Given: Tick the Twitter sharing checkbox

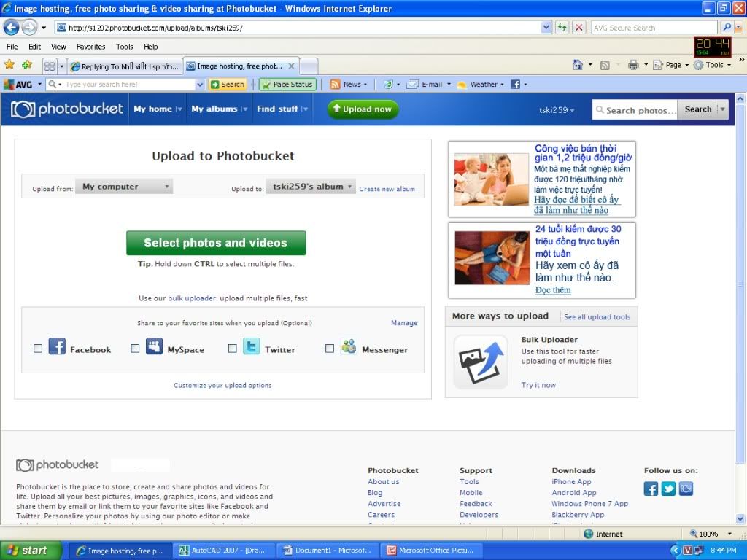Looking at the screenshot, I should pos(233,349).
